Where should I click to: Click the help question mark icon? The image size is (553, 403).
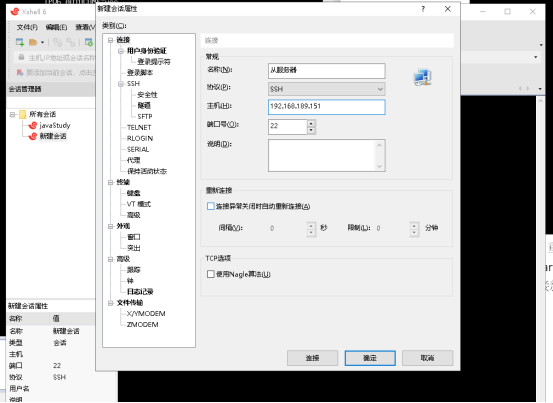[423, 9]
